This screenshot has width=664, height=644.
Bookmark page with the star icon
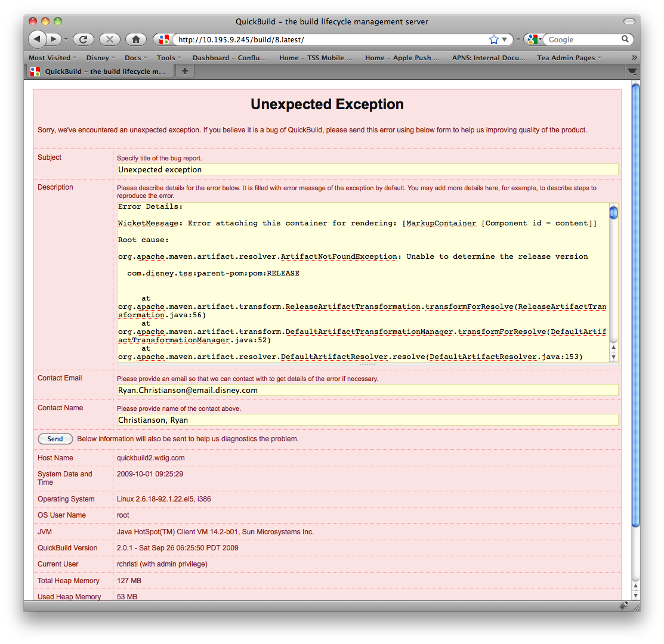(493, 39)
